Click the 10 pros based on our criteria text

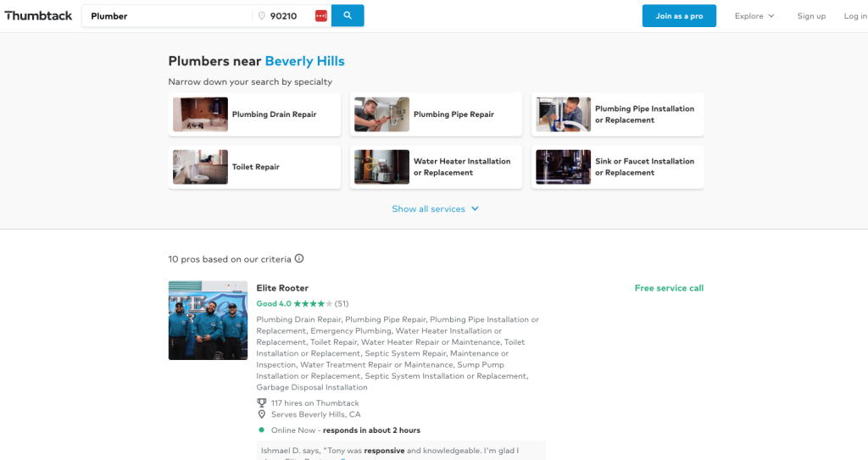pos(230,259)
